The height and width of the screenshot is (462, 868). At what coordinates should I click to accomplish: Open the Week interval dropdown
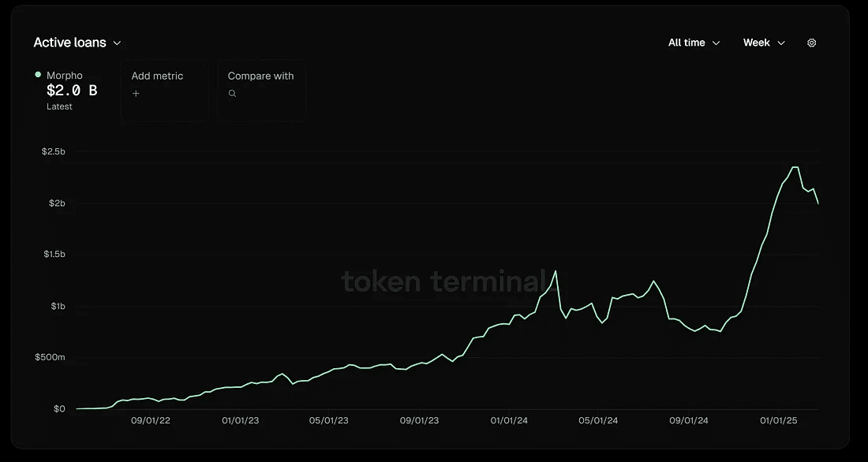[x=763, y=43]
